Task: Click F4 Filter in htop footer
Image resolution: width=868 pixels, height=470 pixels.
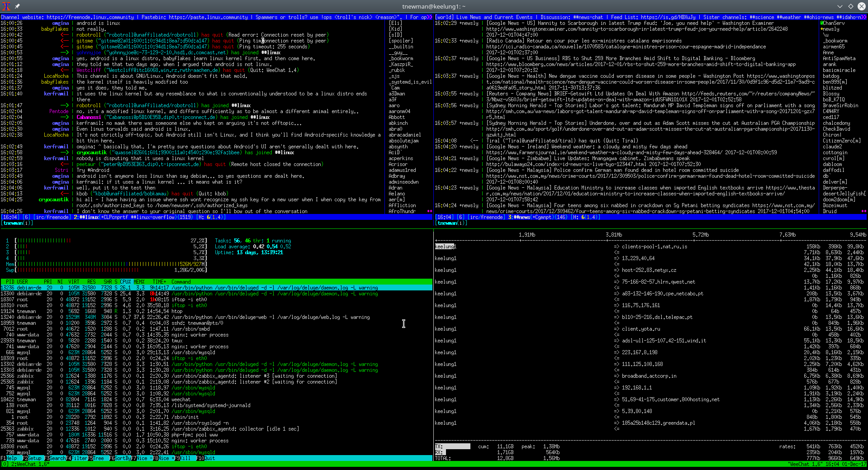Action: point(76,458)
